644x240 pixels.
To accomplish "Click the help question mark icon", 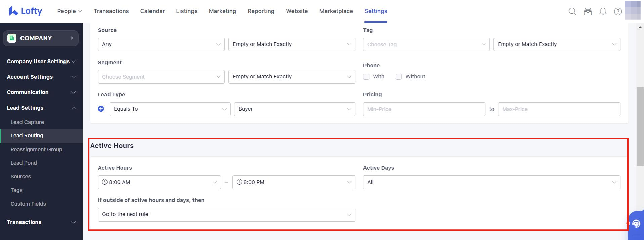I will [x=618, y=12].
